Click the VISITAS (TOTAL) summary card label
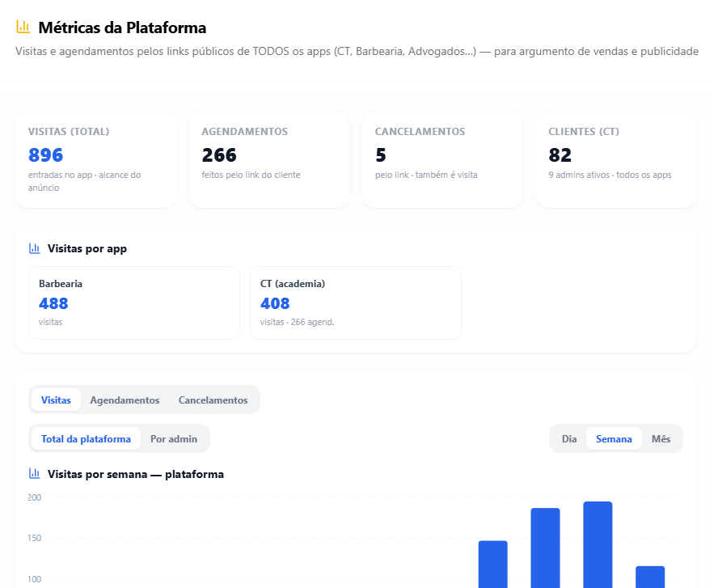This screenshot has width=714, height=588. [69, 132]
